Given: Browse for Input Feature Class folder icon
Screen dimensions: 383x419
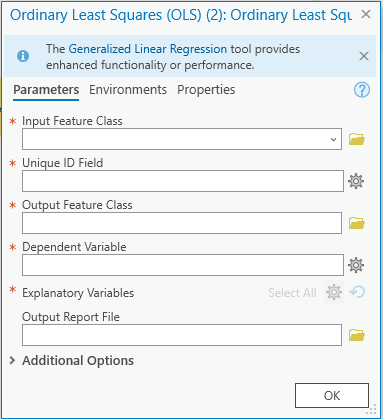Looking at the screenshot, I should coord(357,139).
